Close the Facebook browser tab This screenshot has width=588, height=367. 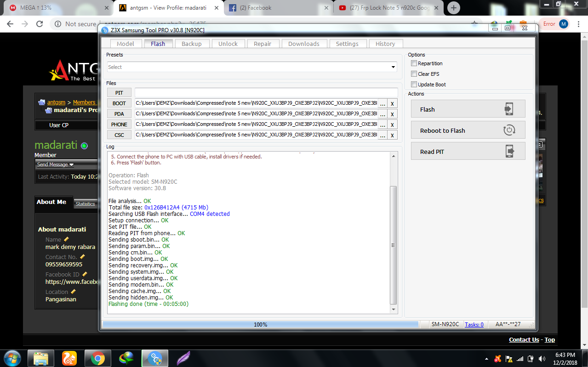click(x=326, y=8)
